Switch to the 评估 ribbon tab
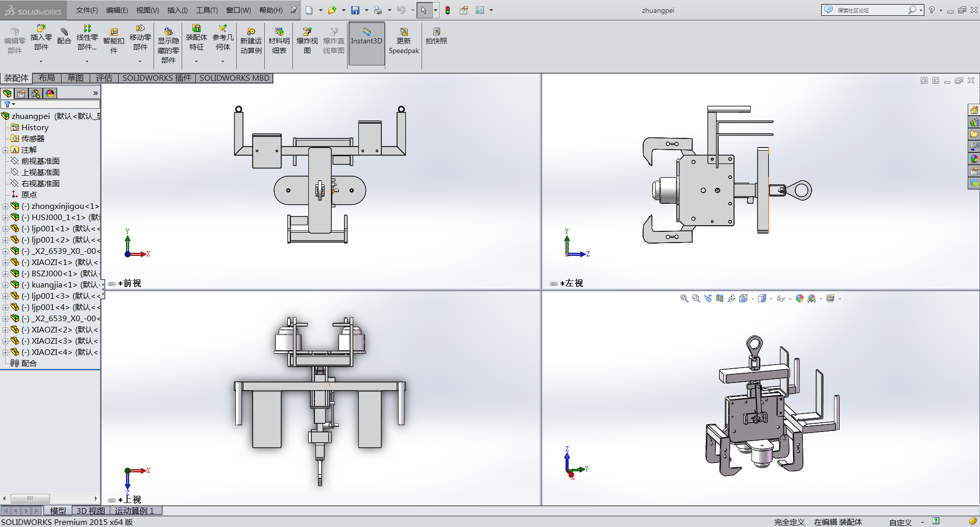980x527 pixels. click(104, 78)
